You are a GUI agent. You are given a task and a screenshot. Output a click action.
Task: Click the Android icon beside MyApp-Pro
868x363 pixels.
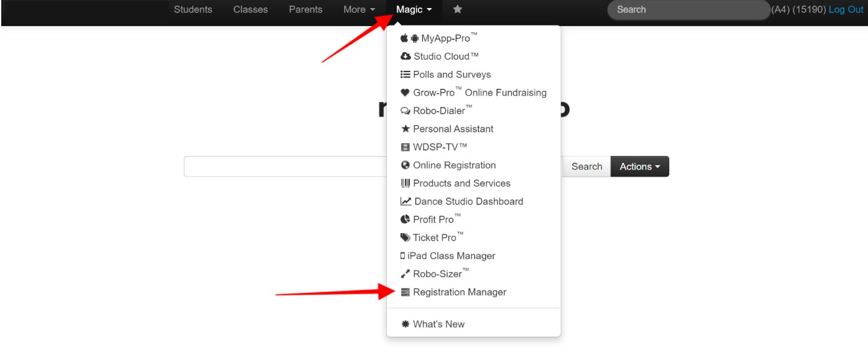coord(414,39)
